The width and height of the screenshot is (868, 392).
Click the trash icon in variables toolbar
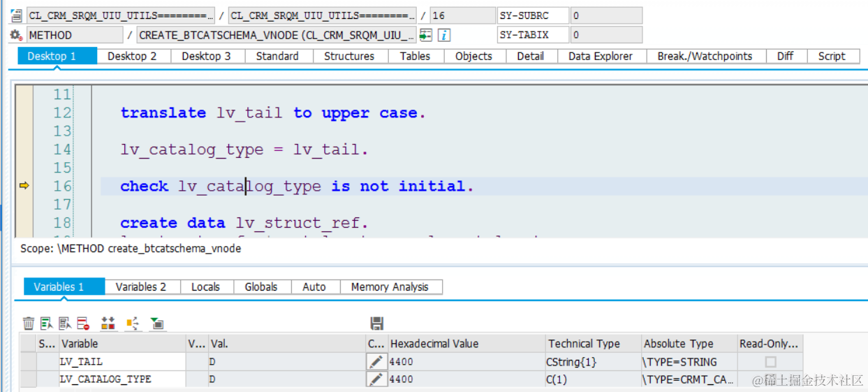(x=29, y=323)
